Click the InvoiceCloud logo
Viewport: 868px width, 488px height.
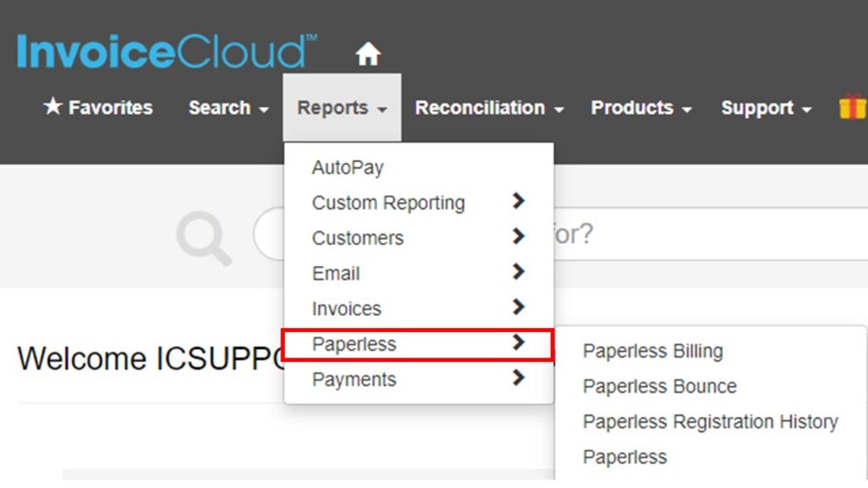(167, 52)
